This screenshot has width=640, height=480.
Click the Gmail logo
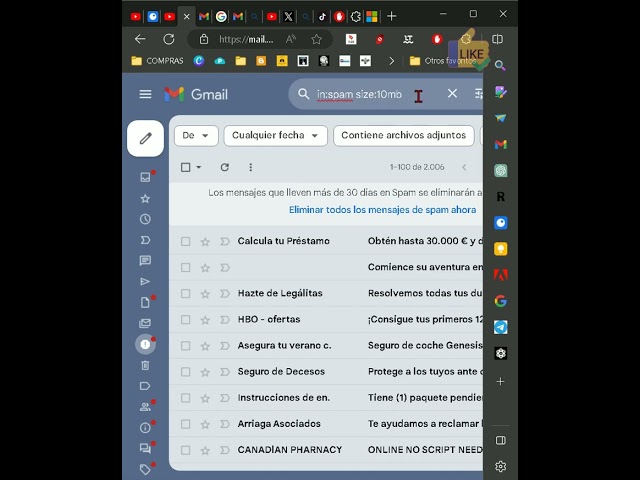coord(196,94)
